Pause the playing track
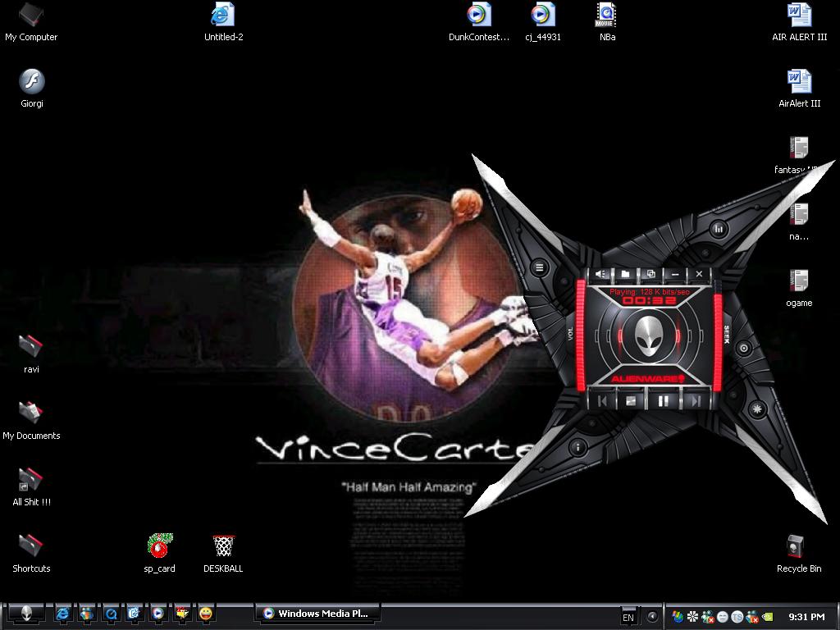This screenshot has width=840, height=630. (x=663, y=400)
